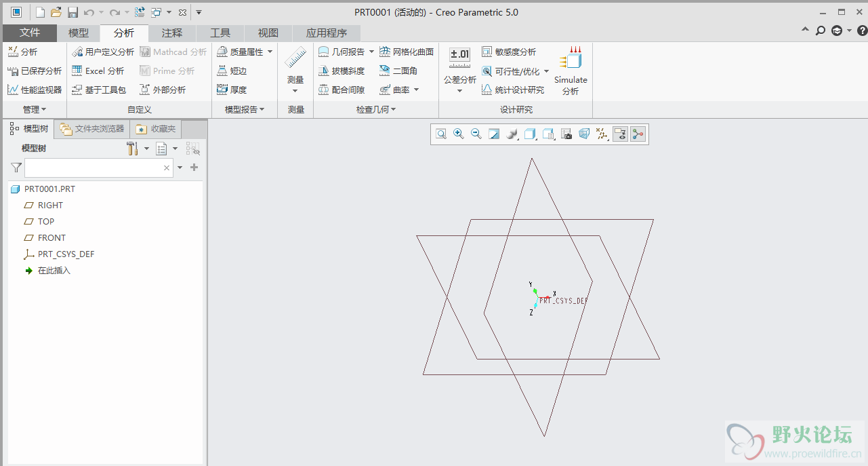868x466 pixels.
Task: Open the Display Style shaded sphere icon
Action: (512, 134)
